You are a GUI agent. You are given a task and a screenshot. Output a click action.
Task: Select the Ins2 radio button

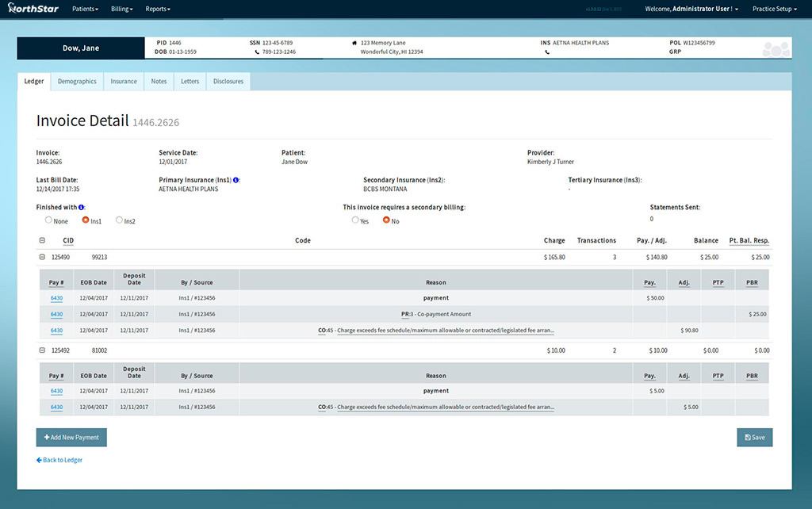pos(120,220)
